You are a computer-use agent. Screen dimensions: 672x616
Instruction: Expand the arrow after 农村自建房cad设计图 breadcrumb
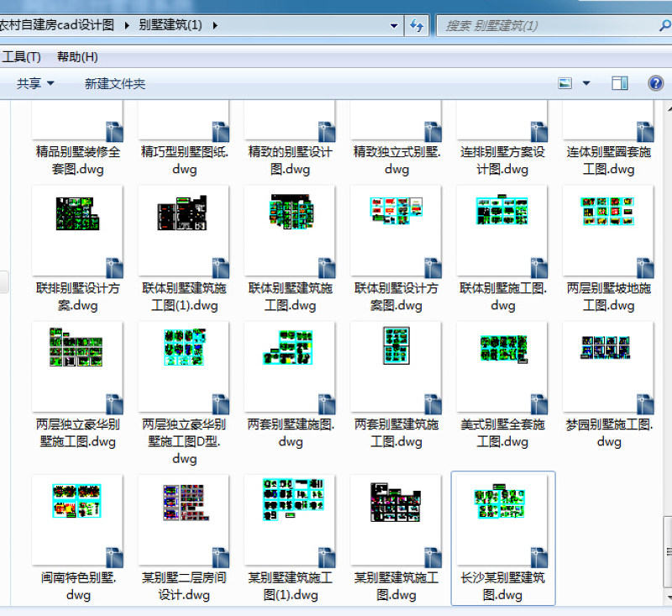(127, 26)
